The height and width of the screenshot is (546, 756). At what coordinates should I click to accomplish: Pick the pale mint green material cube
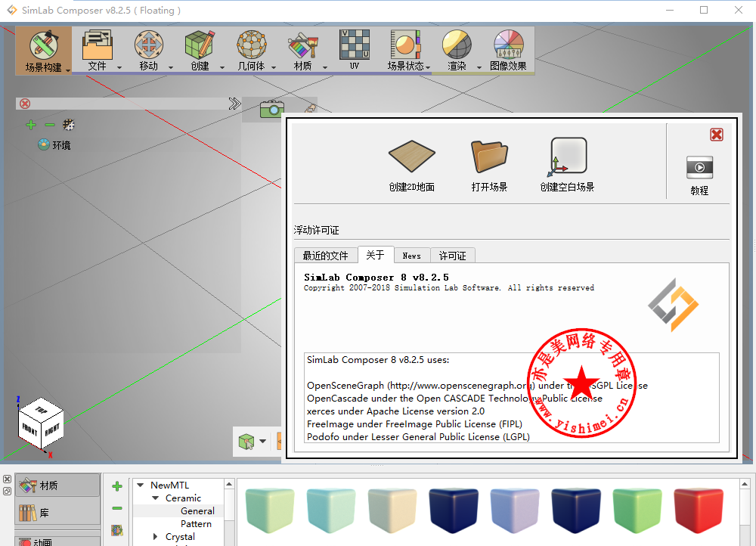[x=270, y=510]
